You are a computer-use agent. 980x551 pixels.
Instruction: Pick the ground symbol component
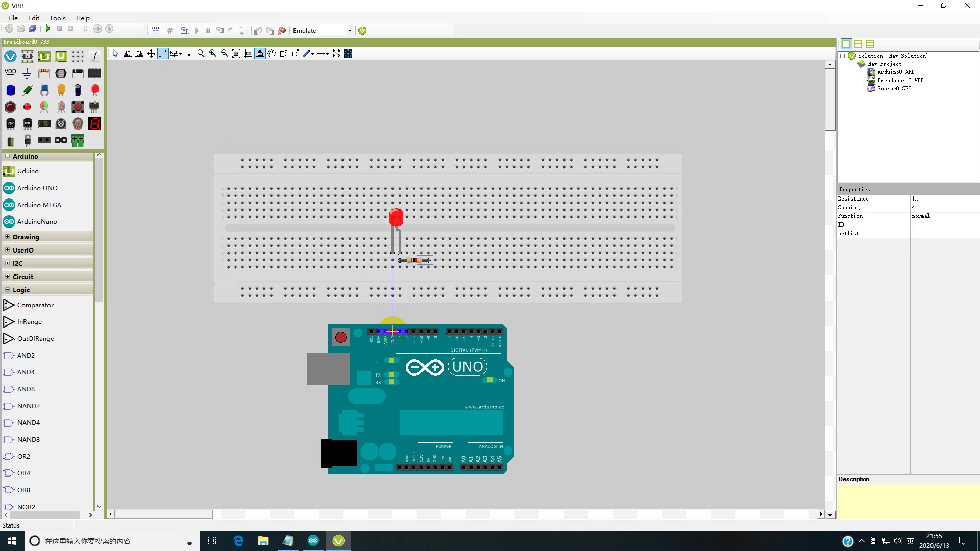coord(27,73)
